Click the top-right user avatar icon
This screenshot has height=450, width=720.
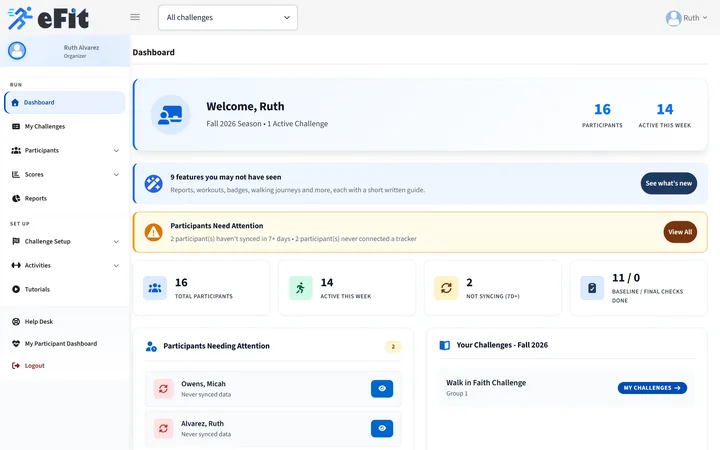pos(673,18)
